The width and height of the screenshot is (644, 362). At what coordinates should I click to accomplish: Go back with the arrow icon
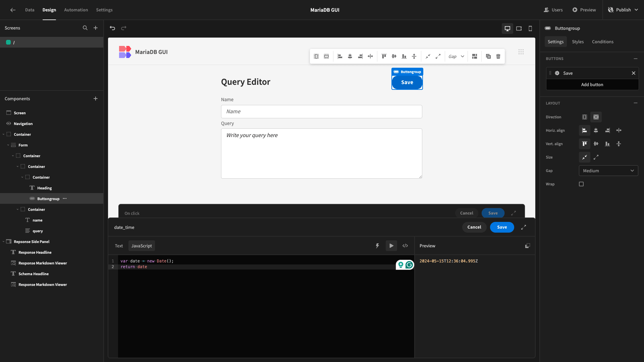tap(13, 10)
